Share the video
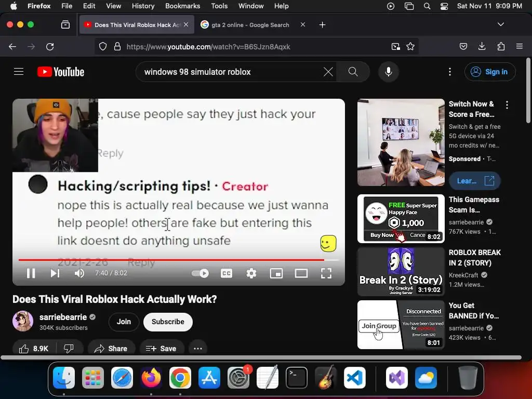Image resolution: width=532 pixels, height=399 pixels. [x=111, y=349]
